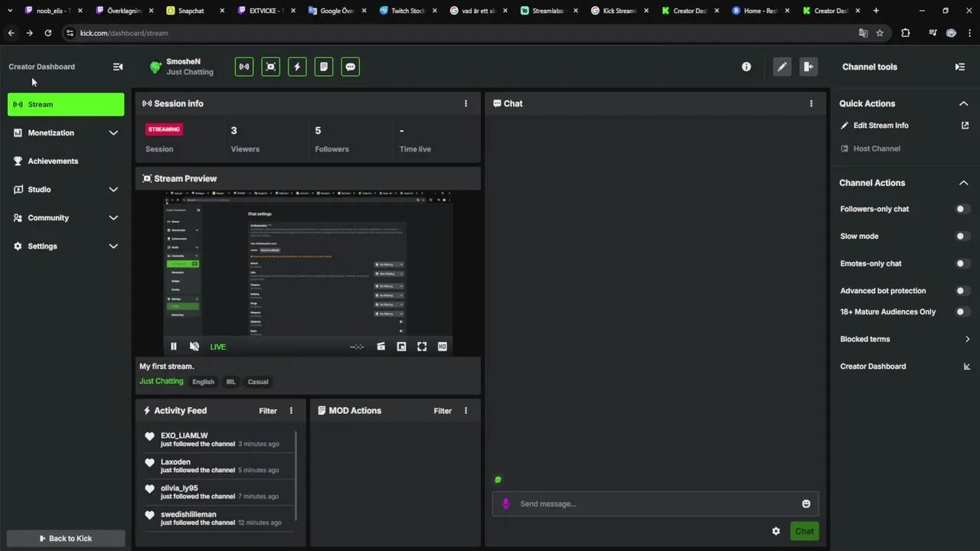Toggle 18+ Mature Audiences Only
This screenshot has width=980, height=551.
(963, 311)
